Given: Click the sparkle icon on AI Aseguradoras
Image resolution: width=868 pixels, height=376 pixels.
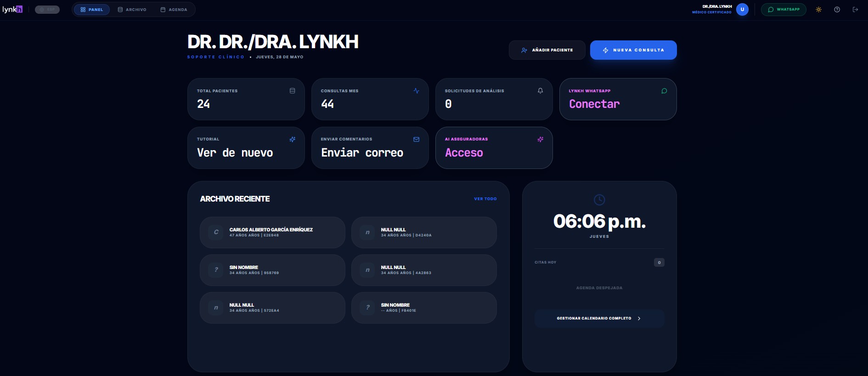Looking at the screenshot, I should (540, 140).
